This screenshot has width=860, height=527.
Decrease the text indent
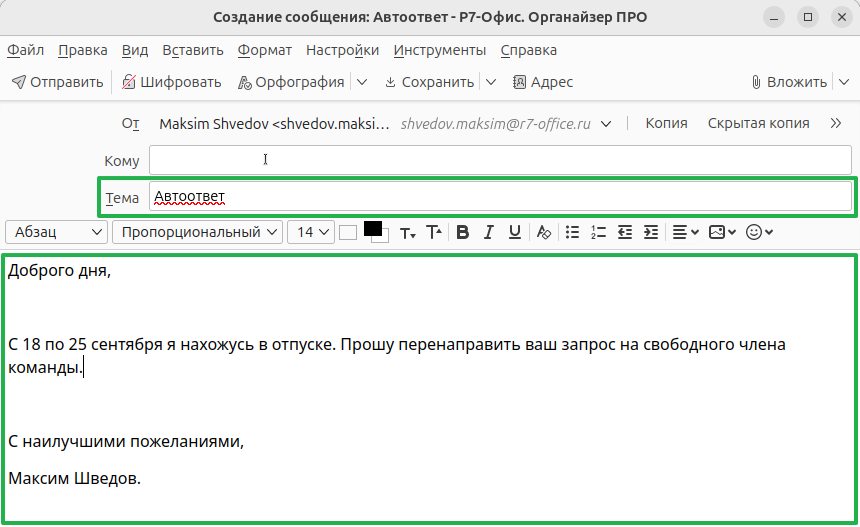tap(624, 232)
